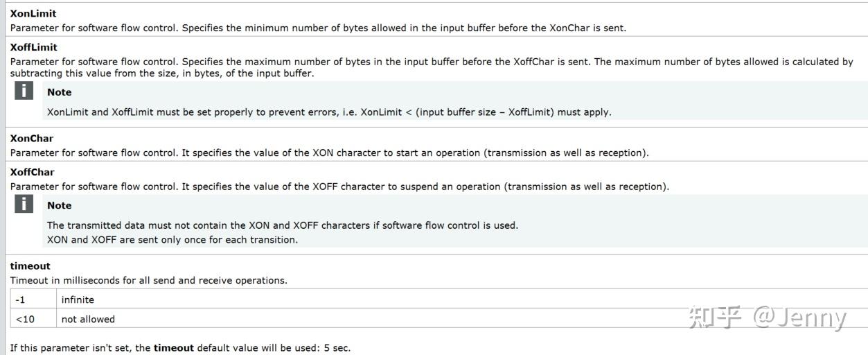Click the XonLimit parameter heading

33,13
